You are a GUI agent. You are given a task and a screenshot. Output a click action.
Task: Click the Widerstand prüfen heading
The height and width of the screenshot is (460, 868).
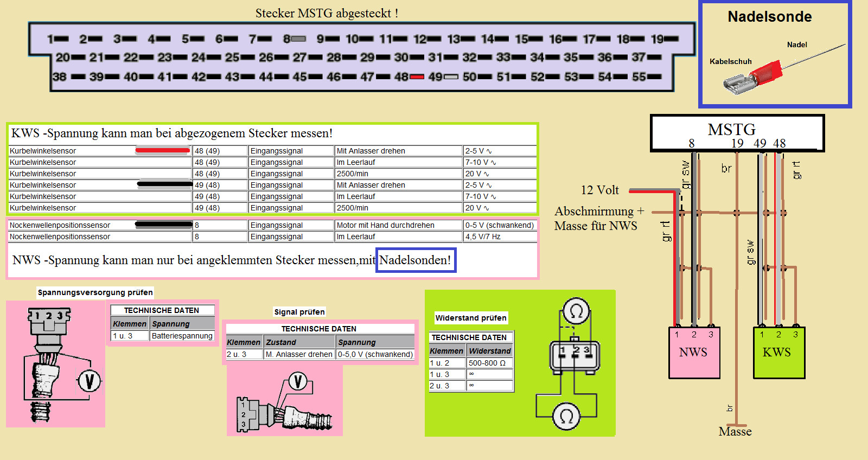[x=471, y=318]
